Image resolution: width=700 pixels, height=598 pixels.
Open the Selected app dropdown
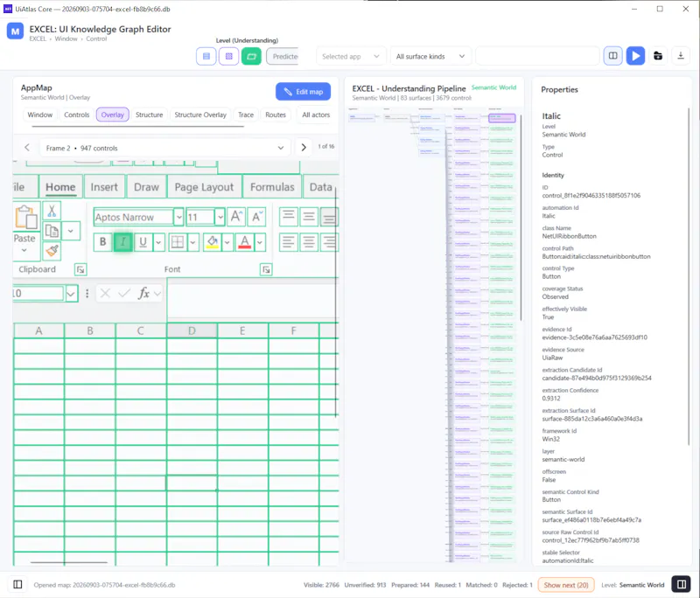click(351, 56)
